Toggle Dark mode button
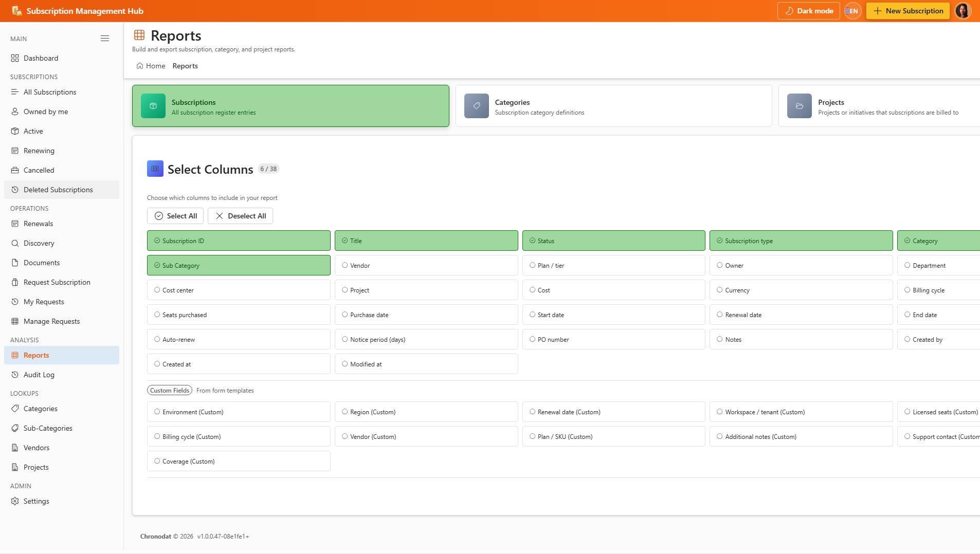The image size is (980, 554). point(808,11)
